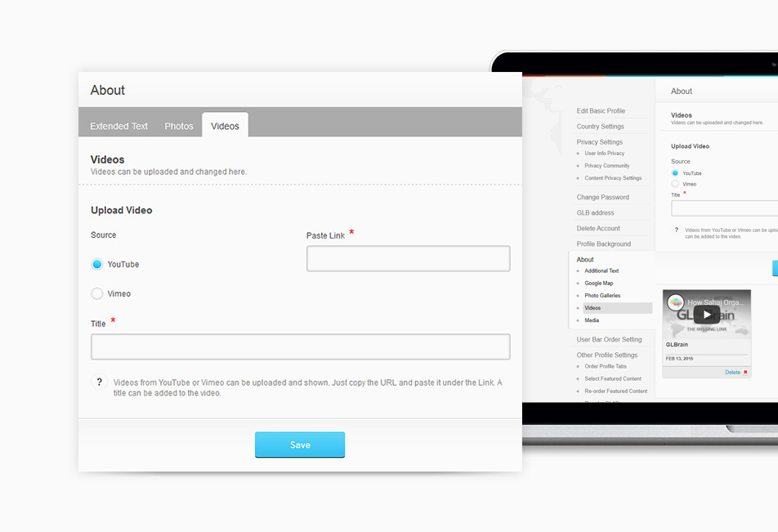The width and height of the screenshot is (778, 532).
Task: Click the red delete X icon
Action: tap(745, 373)
